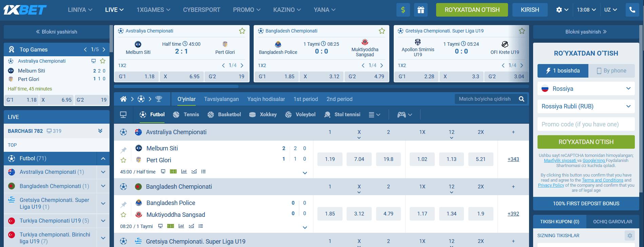Open the gamepad esports dropdown
This screenshot has height=247, width=644.
[x=405, y=115]
